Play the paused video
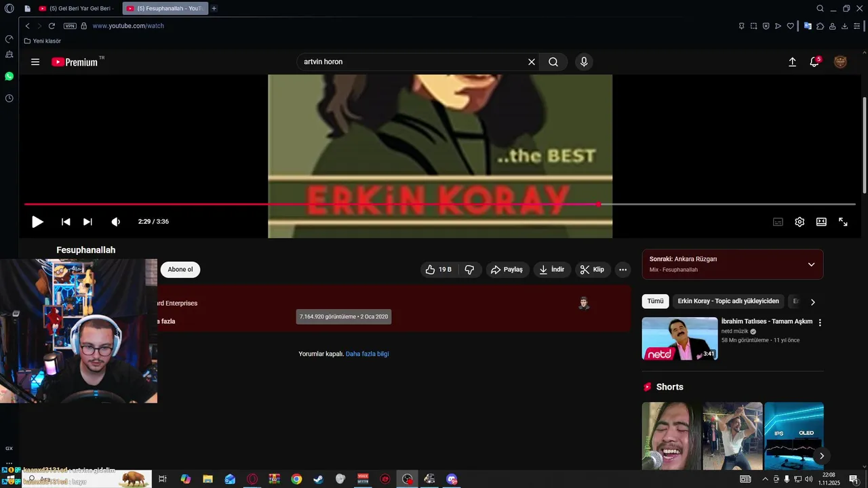This screenshot has width=868, height=488. [37, 222]
